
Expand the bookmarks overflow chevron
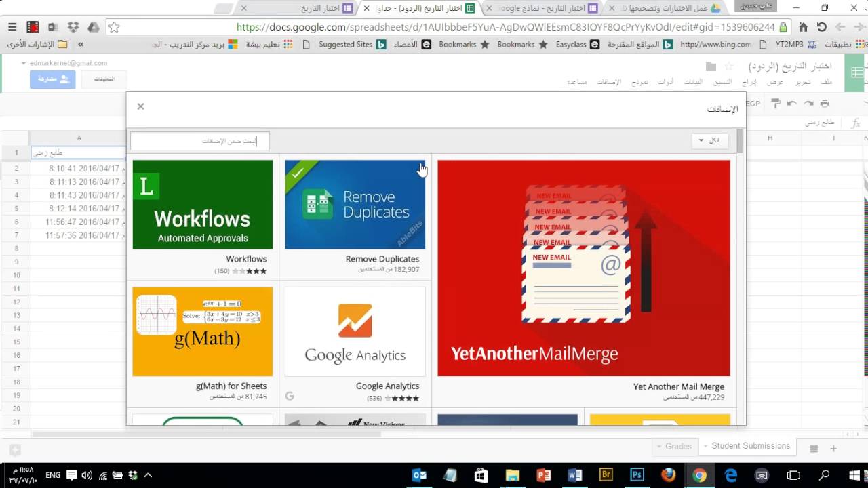[81, 45]
